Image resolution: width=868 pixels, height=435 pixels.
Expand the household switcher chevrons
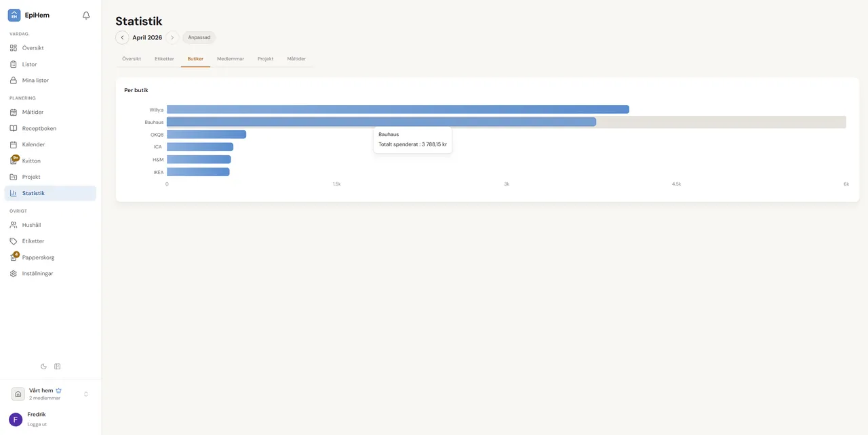point(86,394)
